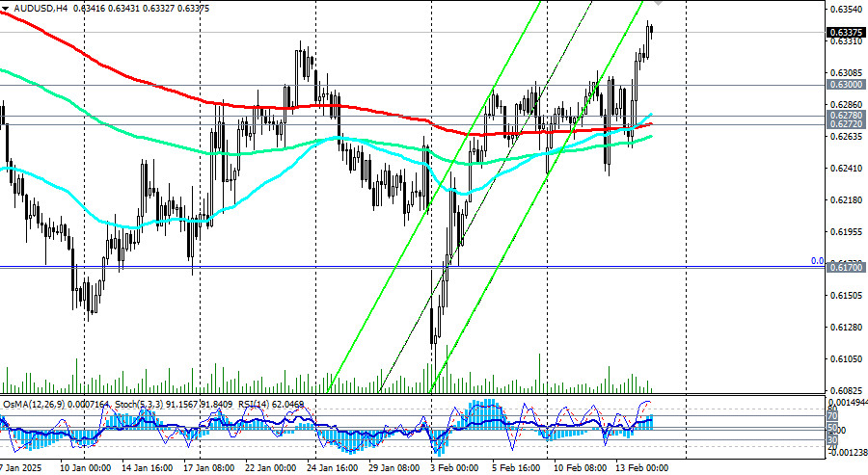Click the 0.62720 level price label
This screenshot has width=868, height=475.
846,124
